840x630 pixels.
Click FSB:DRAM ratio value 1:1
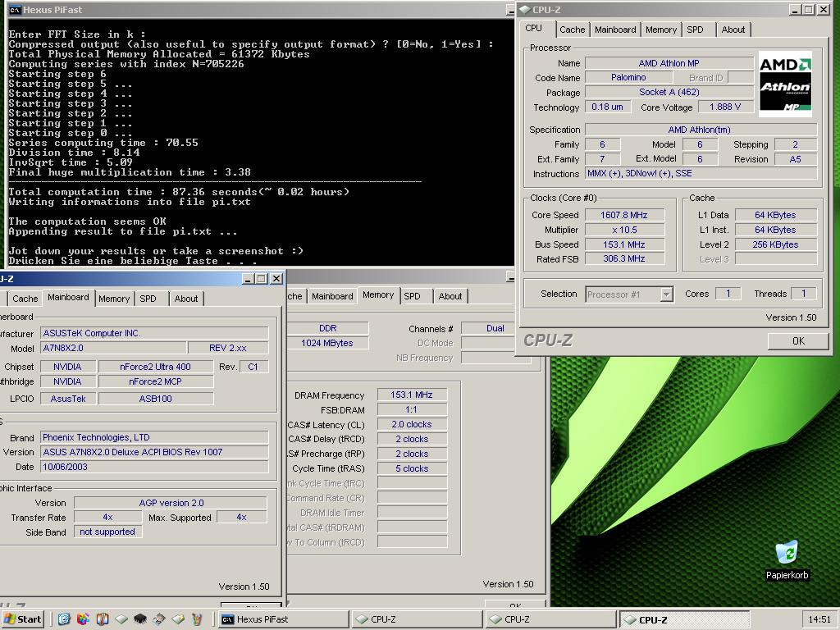(x=412, y=410)
